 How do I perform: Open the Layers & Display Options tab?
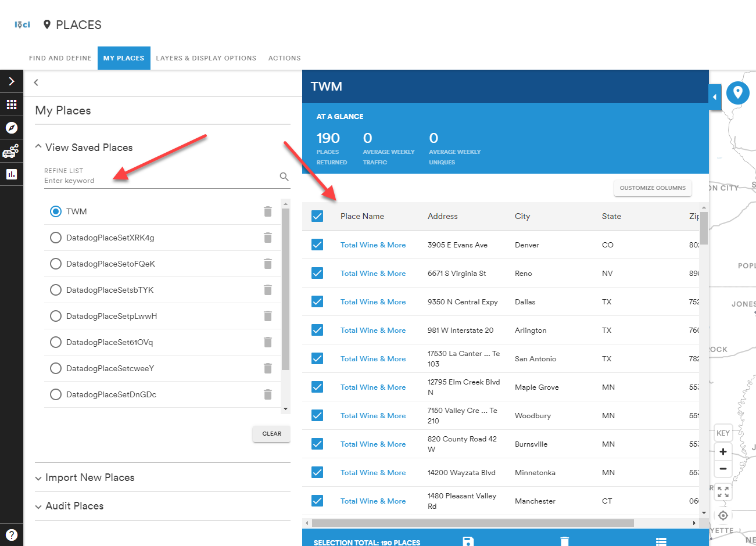206,58
